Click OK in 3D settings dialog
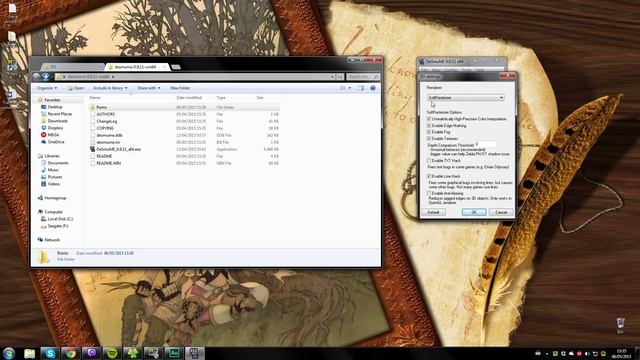The width and height of the screenshot is (640, 360). 474,212
